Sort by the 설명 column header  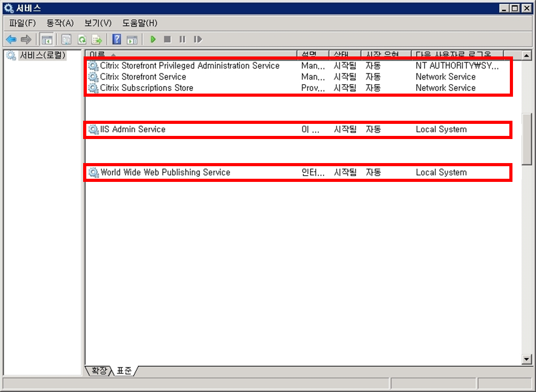coord(313,54)
